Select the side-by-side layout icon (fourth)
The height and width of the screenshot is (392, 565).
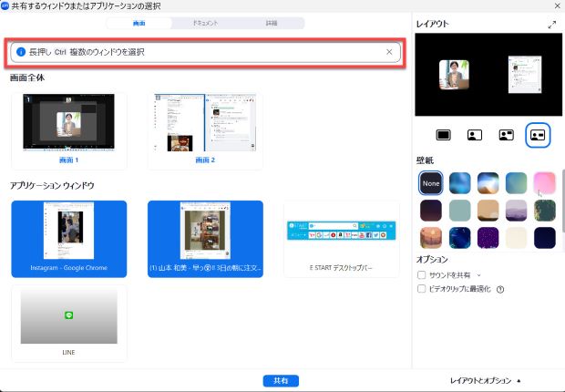pos(537,135)
